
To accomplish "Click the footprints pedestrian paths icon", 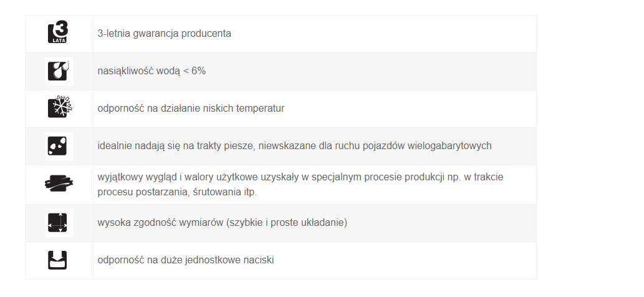I will [x=59, y=146].
